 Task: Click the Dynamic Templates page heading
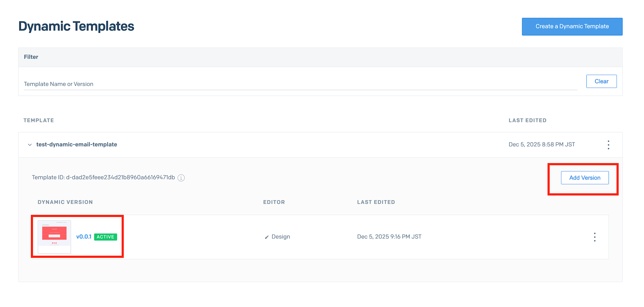click(x=76, y=26)
